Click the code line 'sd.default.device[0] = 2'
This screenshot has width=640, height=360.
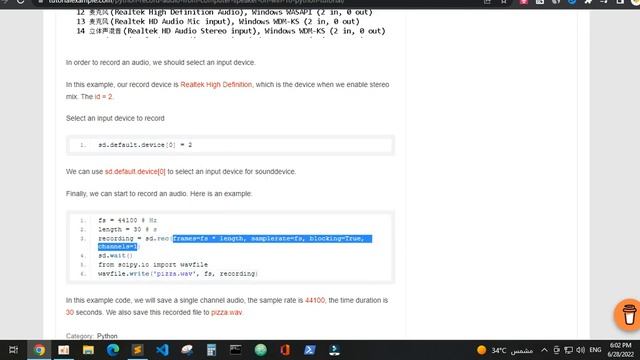145,145
